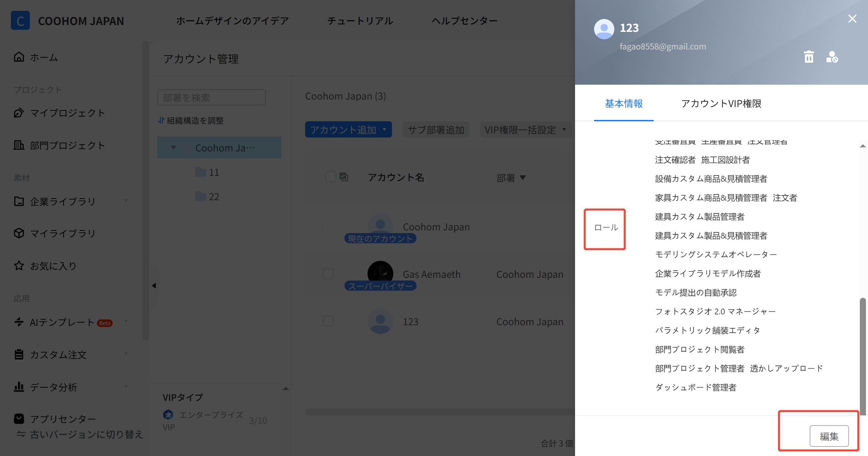Click the お気に入り star icon
The height and width of the screenshot is (456, 868).
click(19, 266)
